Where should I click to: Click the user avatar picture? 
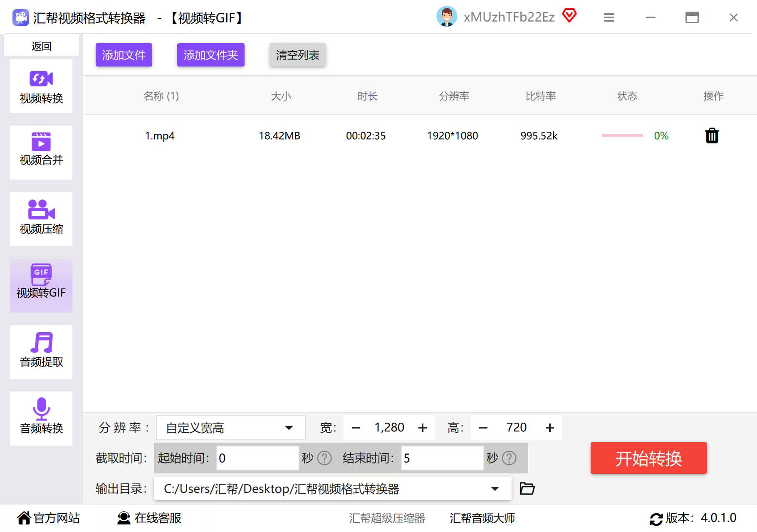click(x=446, y=17)
